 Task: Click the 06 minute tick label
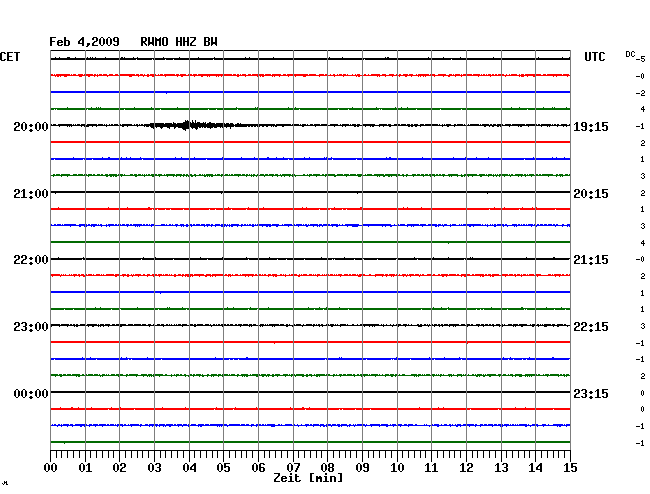[x=258, y=467]
